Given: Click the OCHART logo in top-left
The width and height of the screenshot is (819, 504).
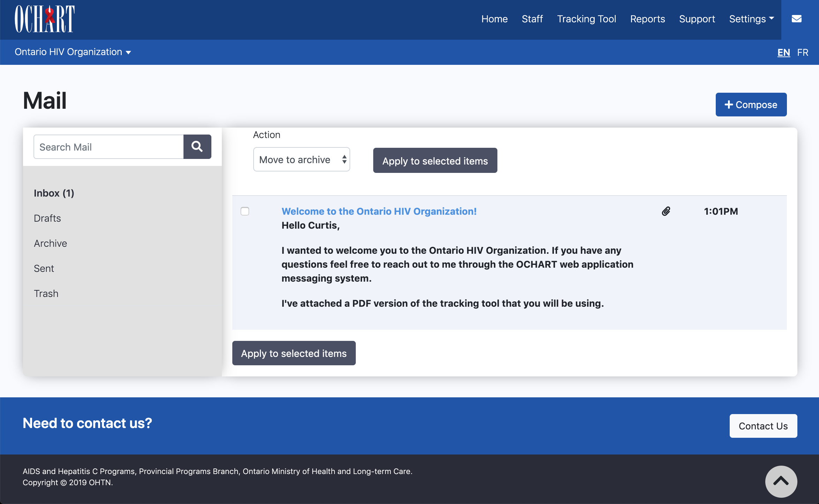Looking at the screenshot, I should (44, 19).
